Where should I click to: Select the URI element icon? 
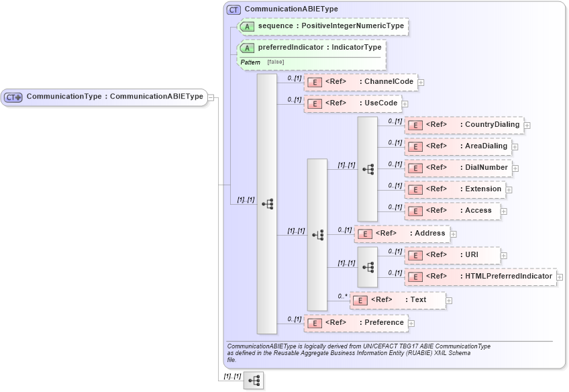coord(414,255)
